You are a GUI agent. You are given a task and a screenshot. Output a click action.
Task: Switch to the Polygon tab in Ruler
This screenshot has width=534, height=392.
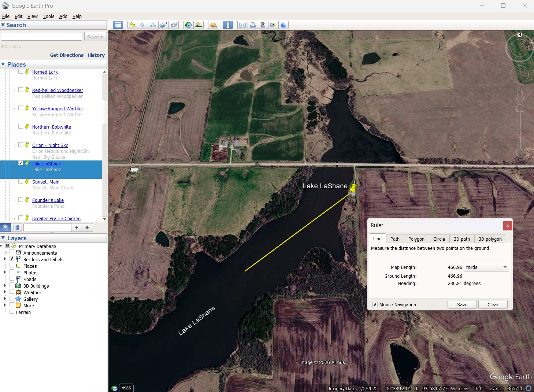[416, 239]
